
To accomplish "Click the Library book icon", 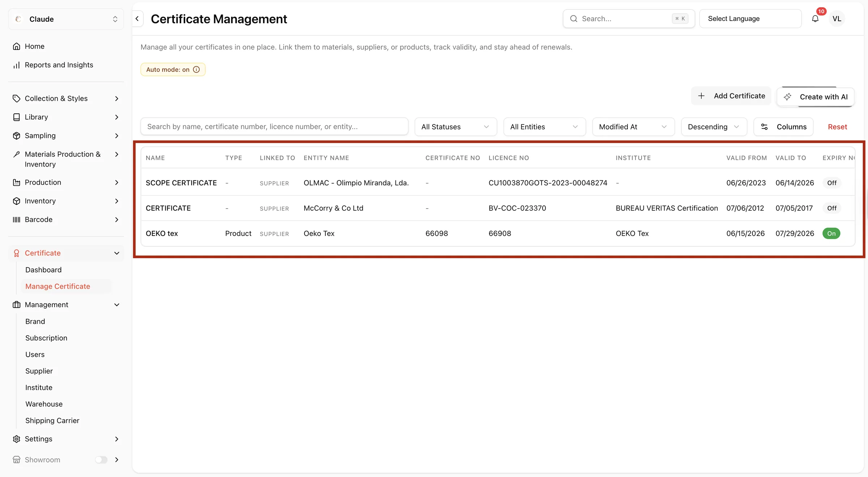I will point(16,117).
